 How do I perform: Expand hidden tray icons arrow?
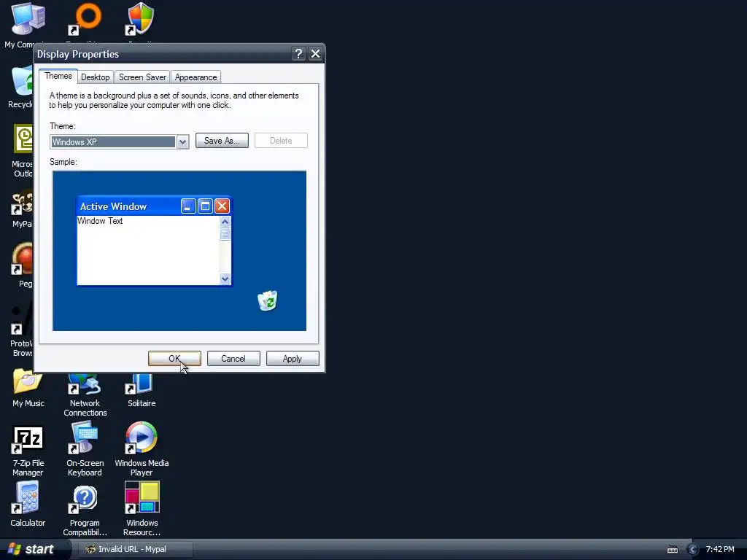pyautogui.click(x=693, y=550)
